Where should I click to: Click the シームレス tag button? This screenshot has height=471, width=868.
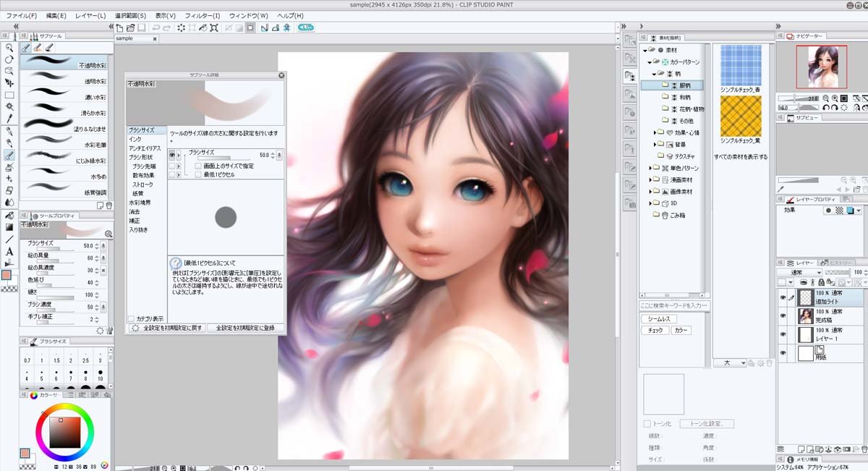click(x=660, y=319)
